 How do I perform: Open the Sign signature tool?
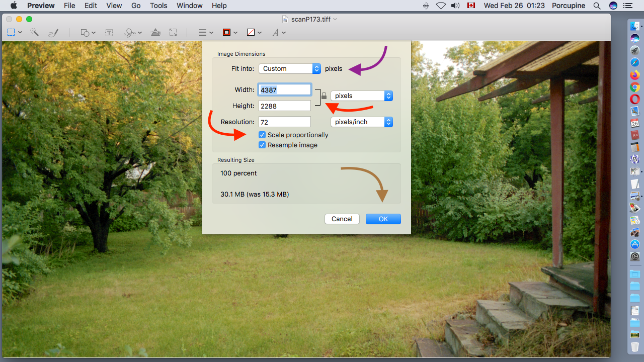(x=130, y=32)
